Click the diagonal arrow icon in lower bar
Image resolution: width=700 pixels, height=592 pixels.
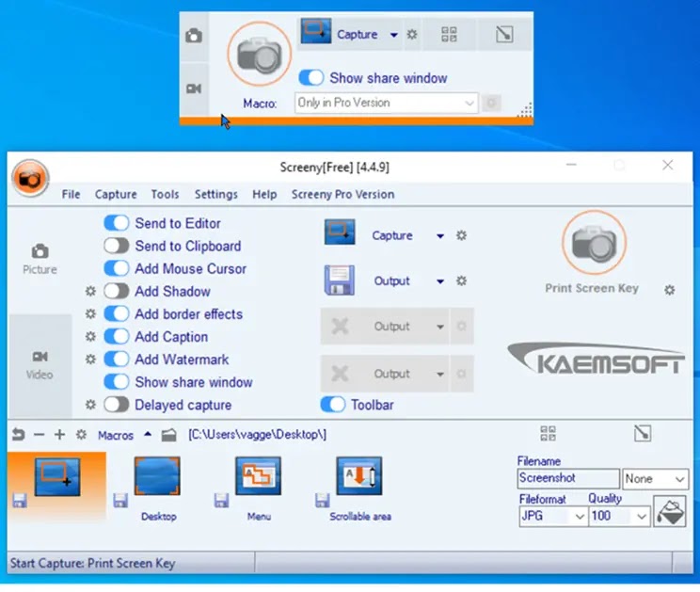pyautogui.click(x=643, y=433)
